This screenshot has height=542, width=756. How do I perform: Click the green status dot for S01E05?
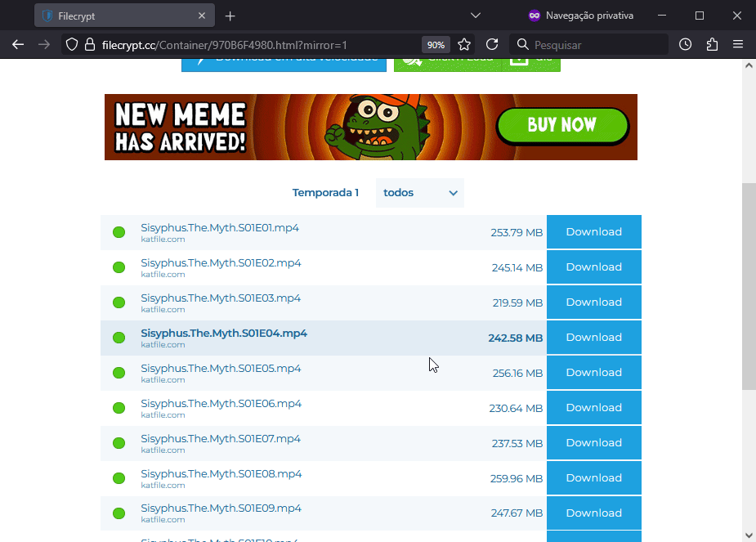(x=119, y=374)
